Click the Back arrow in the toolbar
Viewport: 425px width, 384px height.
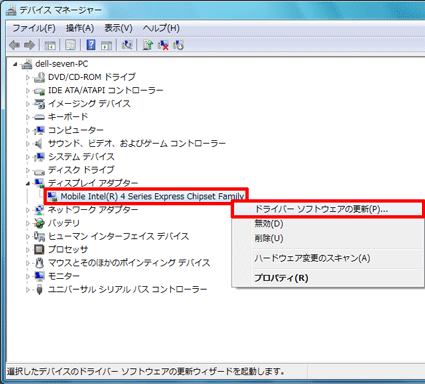pyautogui.click(x=14, y=45)
